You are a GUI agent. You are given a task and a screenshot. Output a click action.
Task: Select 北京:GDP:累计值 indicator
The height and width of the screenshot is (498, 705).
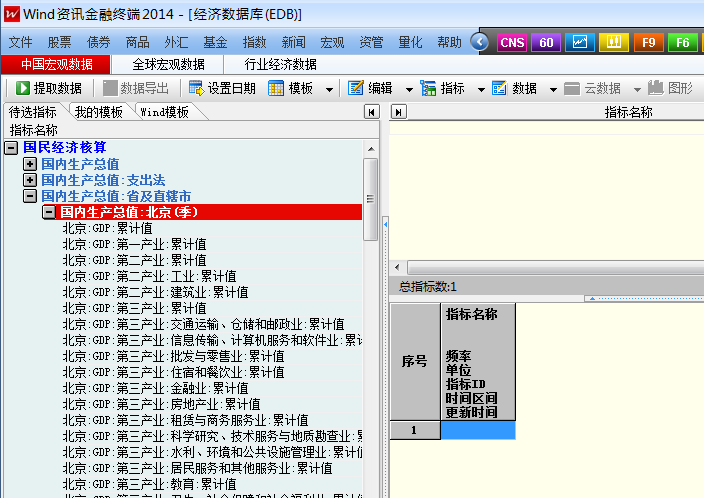pyautogui.click(x=107, y=228)
